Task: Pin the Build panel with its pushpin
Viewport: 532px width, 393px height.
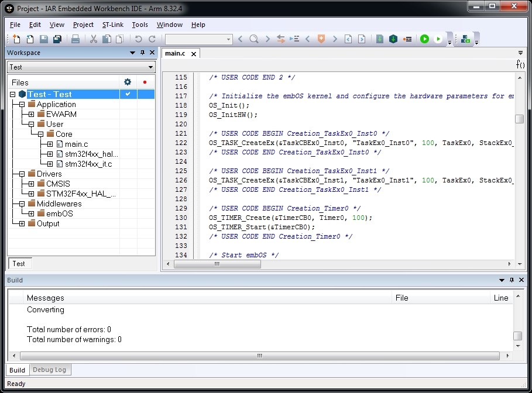Action: coord(512,280)
